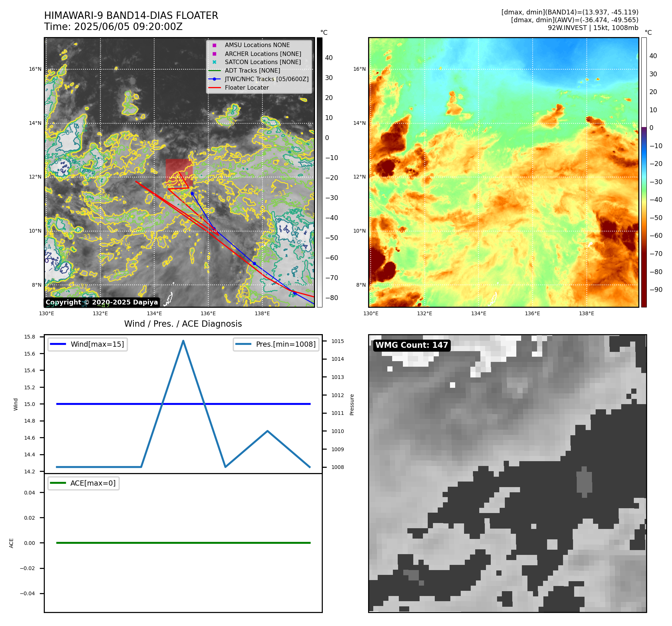The height and width of the screenshot is (626, 672).
Task: Click the timestamp 'Time: 2025/06/05 09:20:00Z'
Action: pyautogui.click(x=113, y=27)
